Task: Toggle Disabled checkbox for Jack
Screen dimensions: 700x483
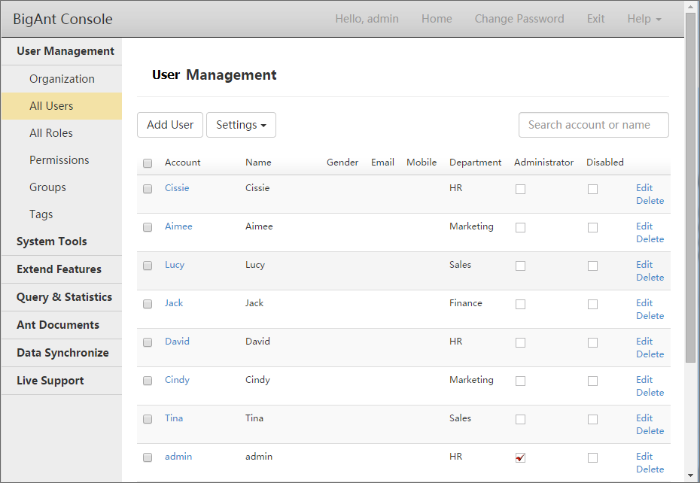Action: click(x=593, y=304)
